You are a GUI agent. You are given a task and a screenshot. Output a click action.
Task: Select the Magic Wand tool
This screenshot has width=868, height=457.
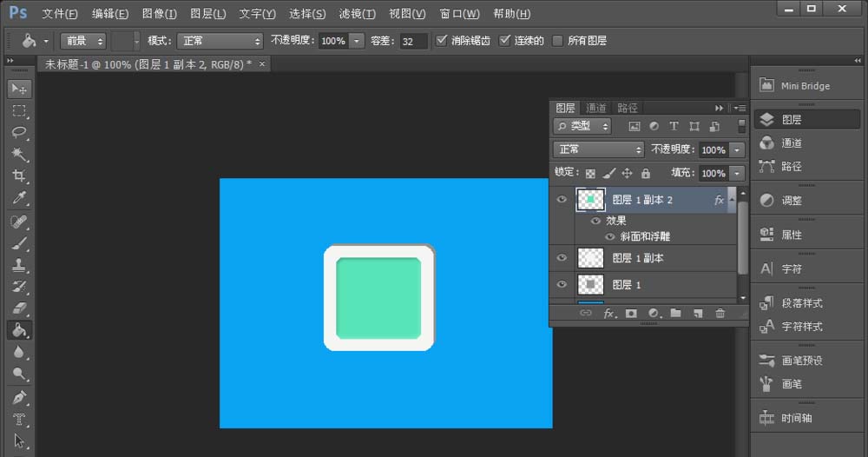19,155
